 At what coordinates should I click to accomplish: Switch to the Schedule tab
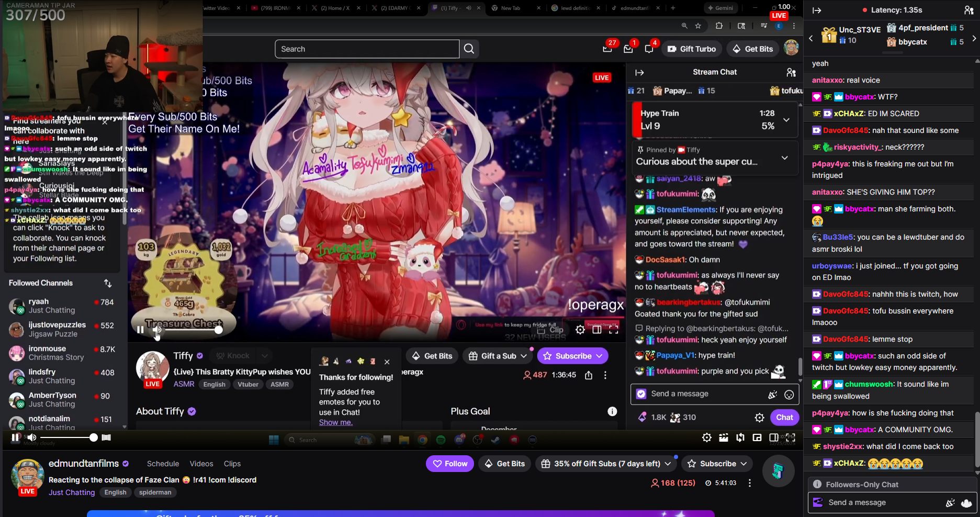click(163, 464)
